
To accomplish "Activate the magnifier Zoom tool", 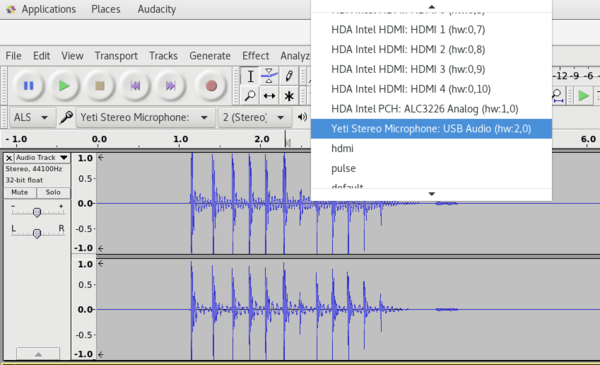I will point(250,95).
